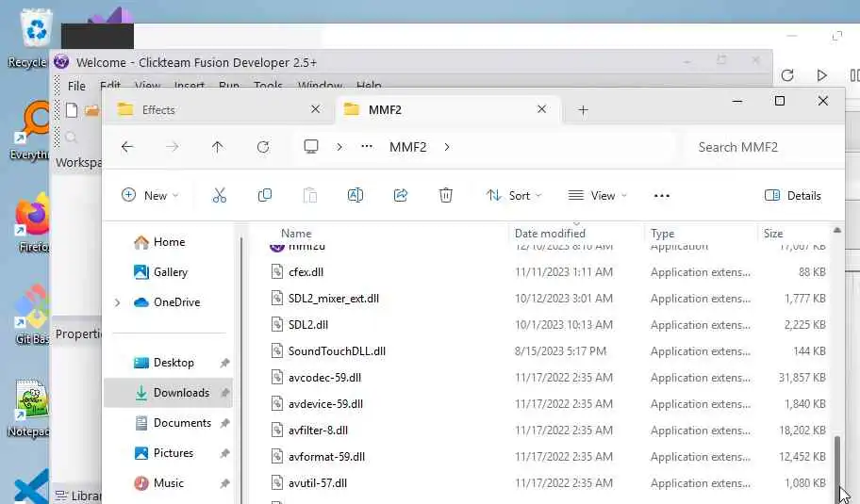Select OneDrive in navigation pane
This screenshot has height=504, width=860.
[x=167, y=302]
